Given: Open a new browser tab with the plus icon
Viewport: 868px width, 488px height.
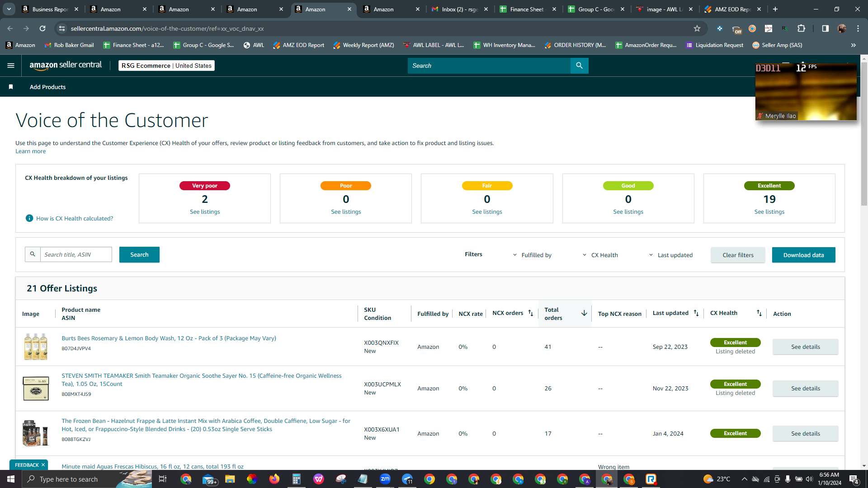Looking at the screenshot, I should [x=775, y=9].
